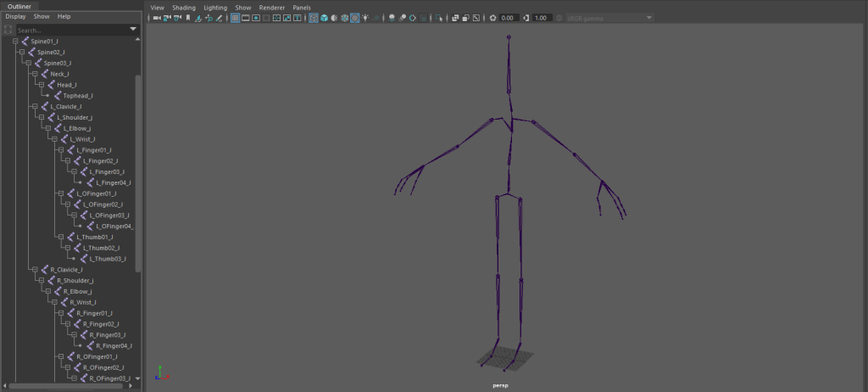Click the Outliner vertical scrollbar
Image resolution: width=868 pixels, height=392 pixels.
pyautogui.click(x=137, y=170)
